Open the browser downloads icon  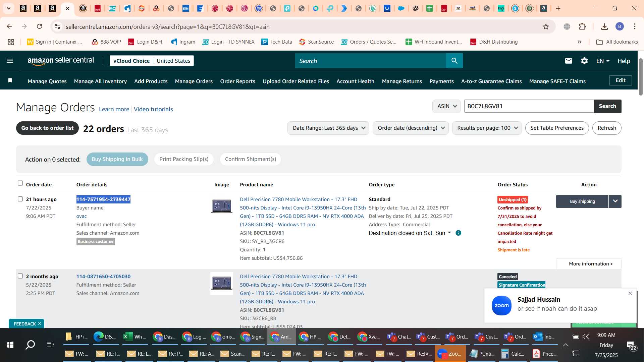(x=604, y=26)
